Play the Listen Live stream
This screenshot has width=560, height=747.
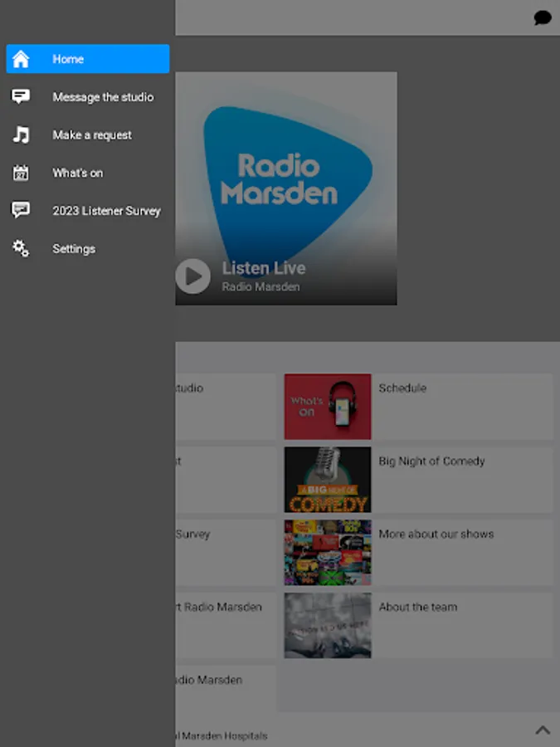[x=192, y=276]
